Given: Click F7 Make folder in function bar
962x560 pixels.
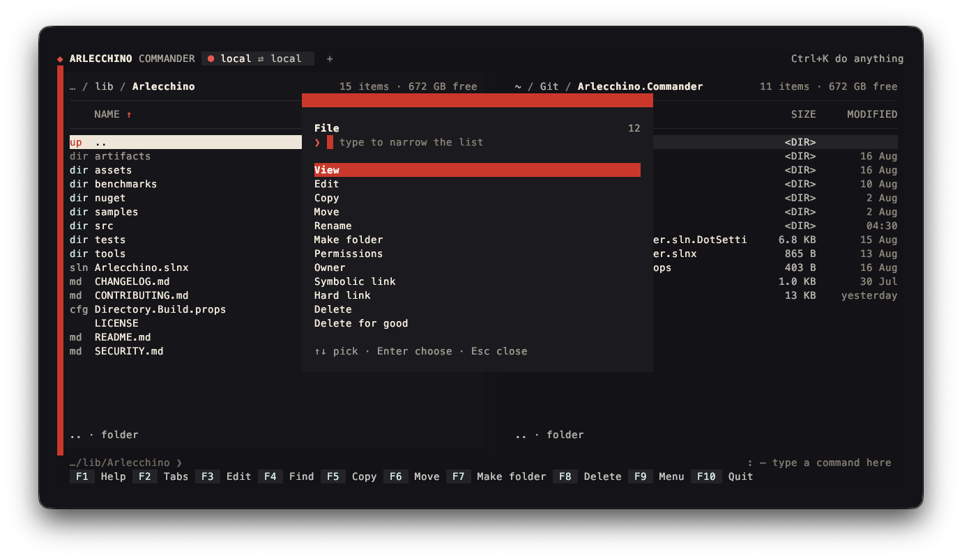Looking at the screenshot, I should (x=496, y=476).
